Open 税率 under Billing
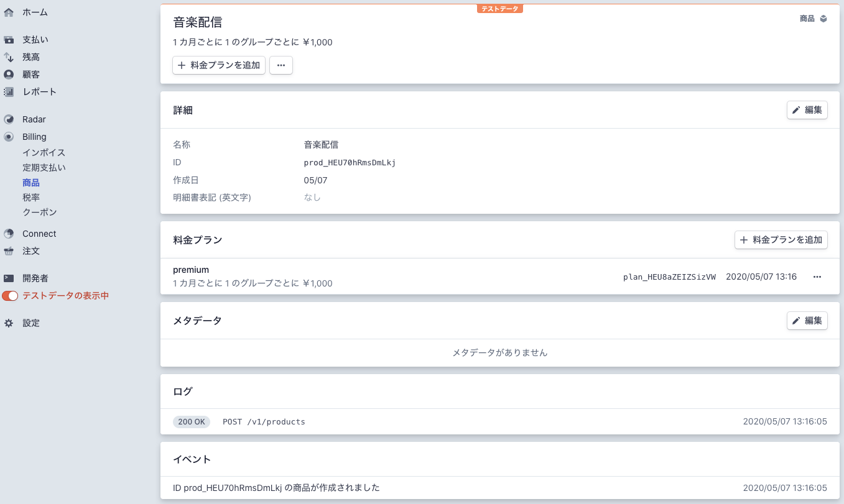Image resolution: width=844 pixels, height=504 pixels. point(31,198)
